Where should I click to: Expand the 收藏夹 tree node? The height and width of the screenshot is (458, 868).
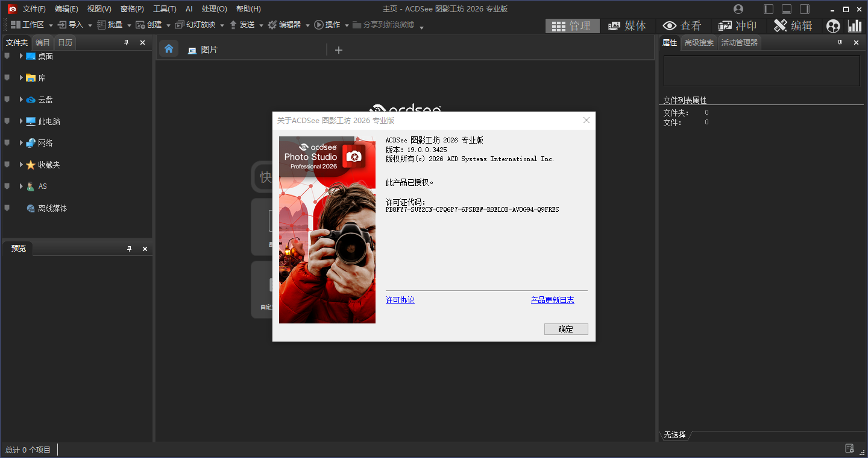point(21,165)
